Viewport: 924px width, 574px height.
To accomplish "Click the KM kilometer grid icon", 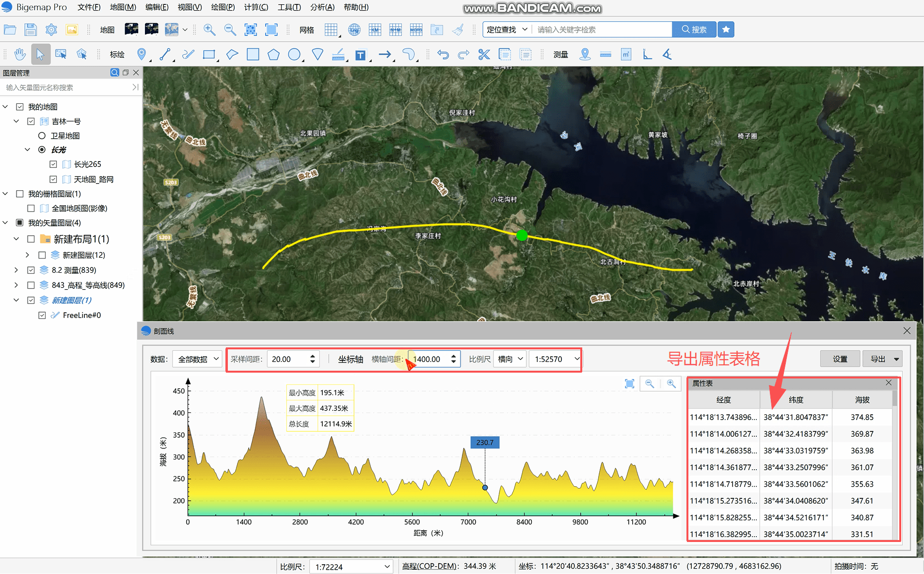I will point(375,30).
